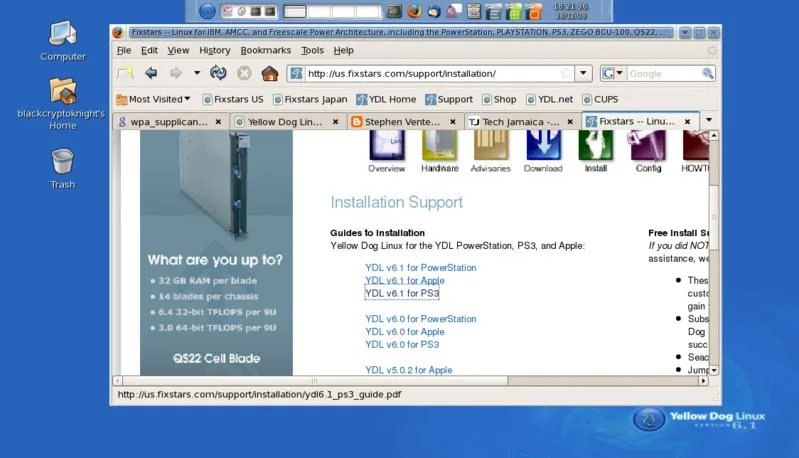Open the Help menu
The width and height of the screenshot is (799, 458).
[x=343, y=50]
